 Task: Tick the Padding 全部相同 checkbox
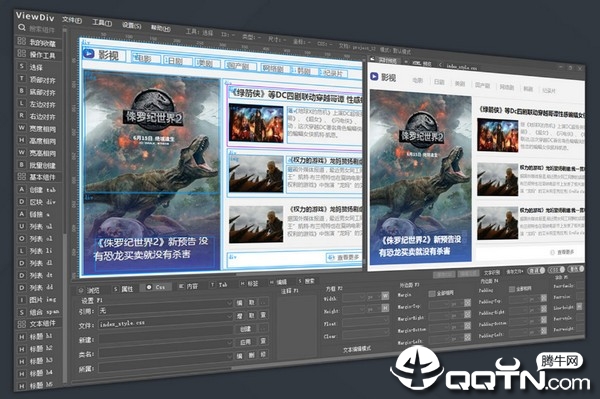(512, 289)
